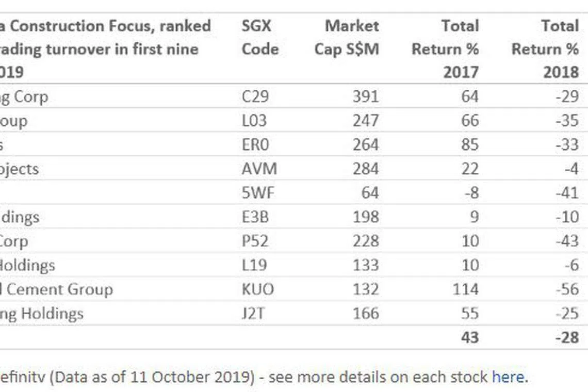The height and width of the screenshot is (392, 588).
Task: Click the Total Return % 2017 header
Action: pyautogui.click(x=445, y=48)
